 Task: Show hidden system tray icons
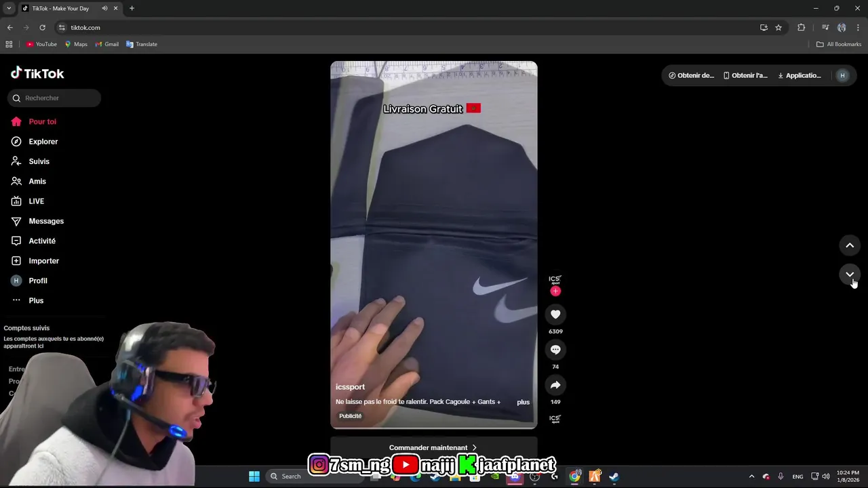click(751, 476)
